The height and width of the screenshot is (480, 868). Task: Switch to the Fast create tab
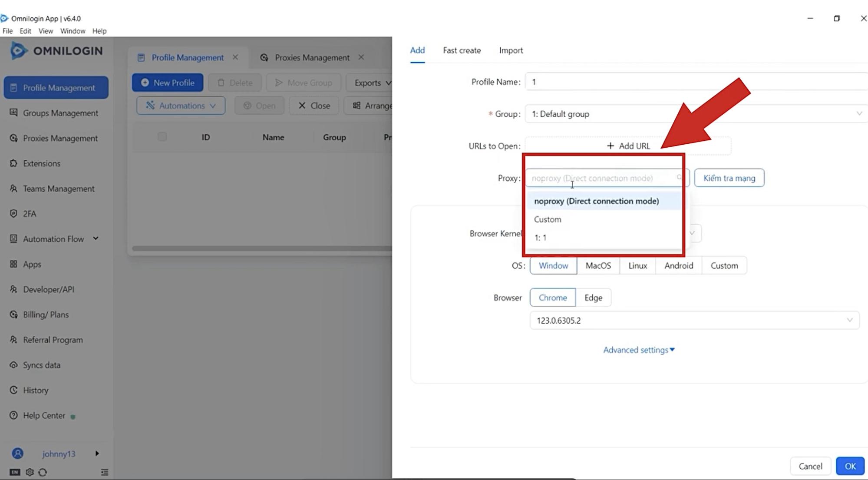pyautogui.click(x=462, y=50)
